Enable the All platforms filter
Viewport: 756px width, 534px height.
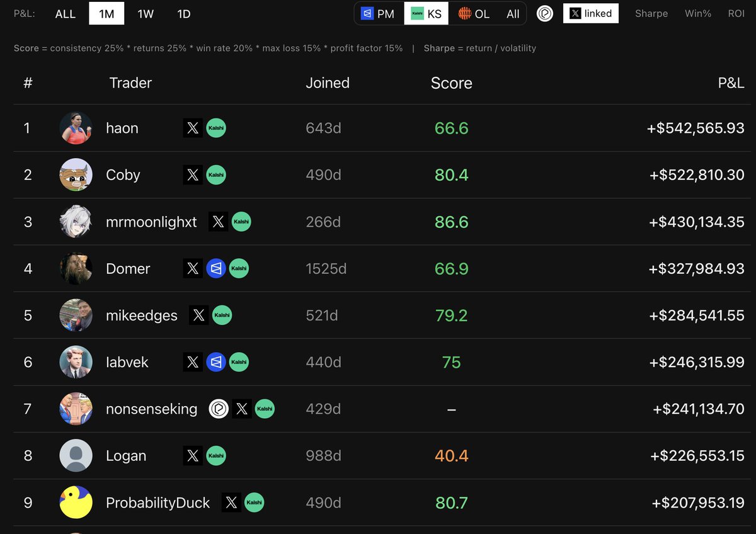(512, 13)
